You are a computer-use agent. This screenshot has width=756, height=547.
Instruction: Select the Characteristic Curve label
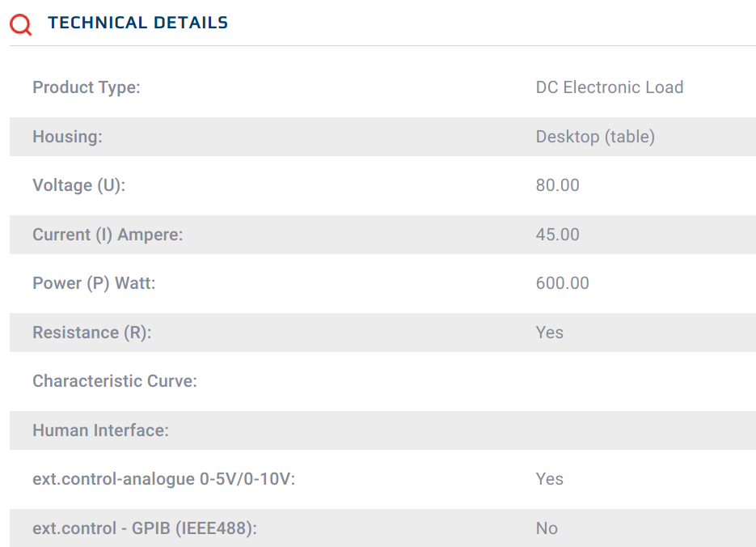coord(115,381)
